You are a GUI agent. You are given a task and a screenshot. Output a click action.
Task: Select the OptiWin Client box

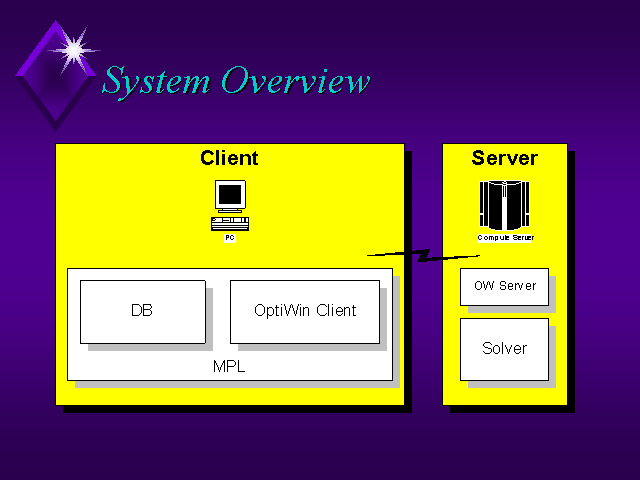coord(304,311)
